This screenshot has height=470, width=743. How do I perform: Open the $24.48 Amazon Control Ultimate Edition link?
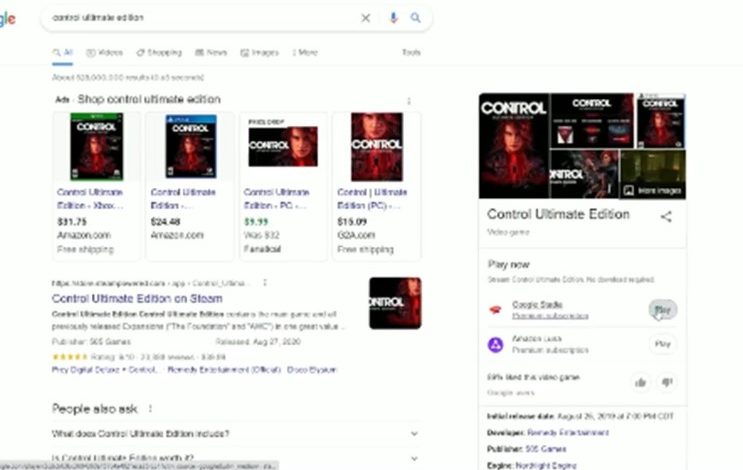tap(183, 199)
